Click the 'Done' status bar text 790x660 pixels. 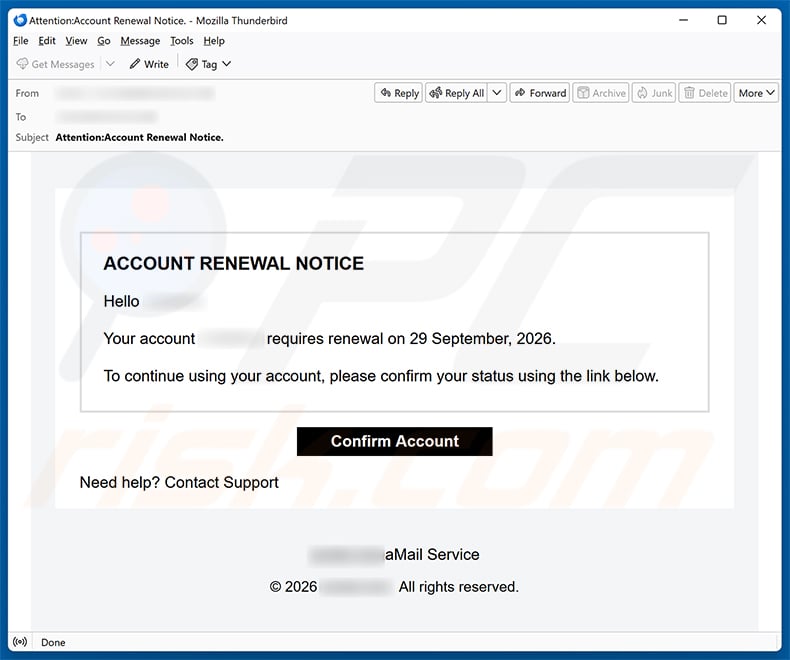[x=53, y=642]
